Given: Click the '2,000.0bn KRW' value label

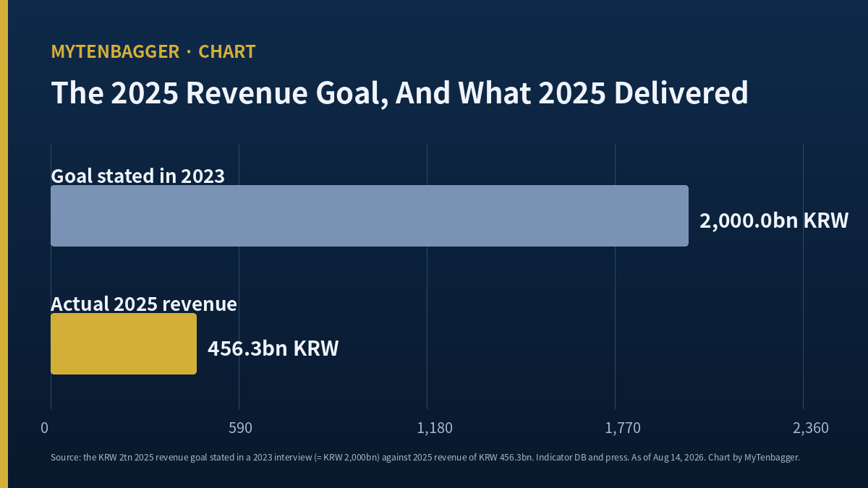Looking at the screenshot, I should point(774,221).
